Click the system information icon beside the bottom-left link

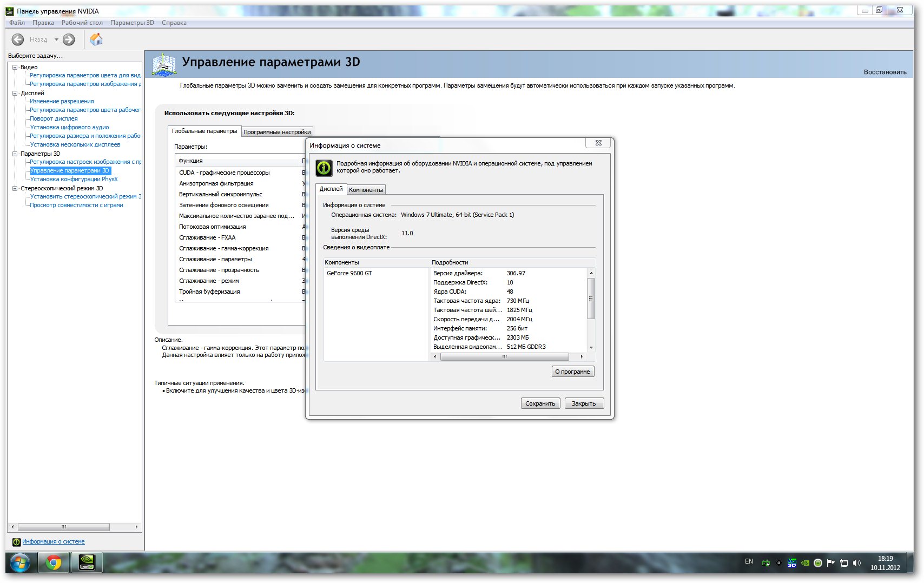click(x=16, y=542)
